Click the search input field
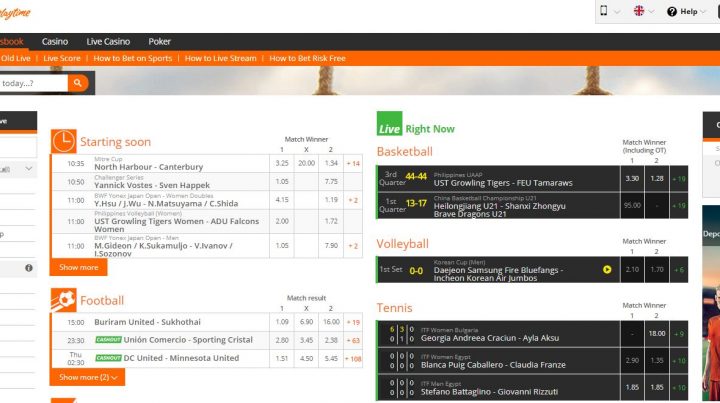This screenshot has height=403, width=720. click(34, 83)
